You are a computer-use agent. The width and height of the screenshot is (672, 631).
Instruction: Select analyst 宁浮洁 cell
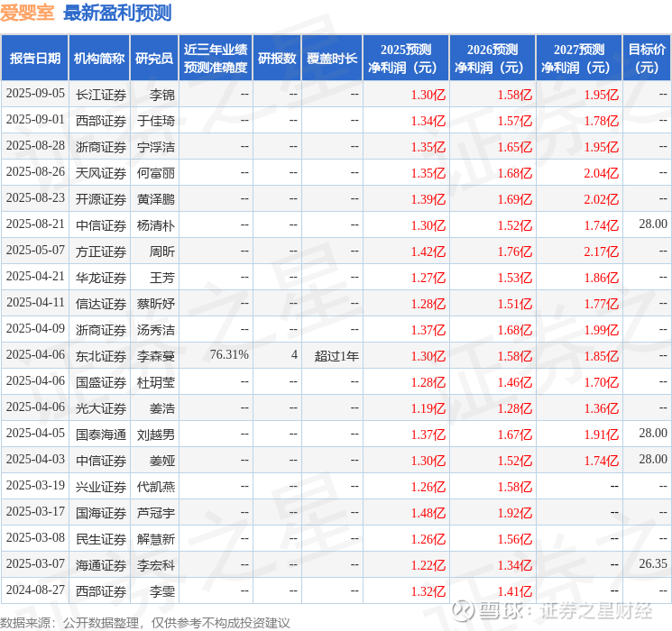tap(156, 147)
